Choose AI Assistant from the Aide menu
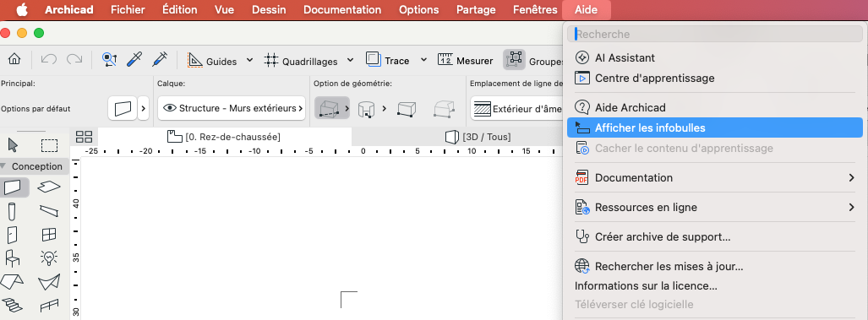This screenshot has height=320, width=868. (715, 57)
